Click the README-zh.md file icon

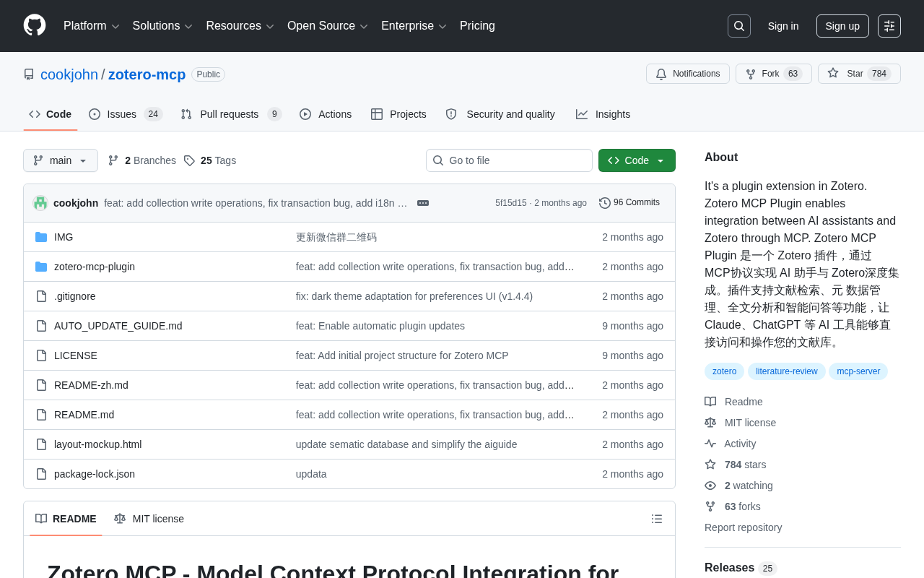pos(41,385)
